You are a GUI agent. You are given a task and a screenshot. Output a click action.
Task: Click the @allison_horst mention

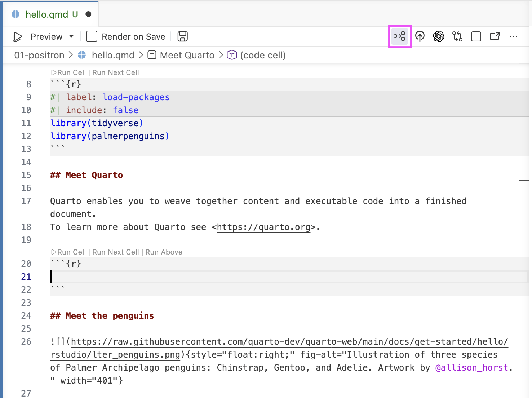coord(472,368)
